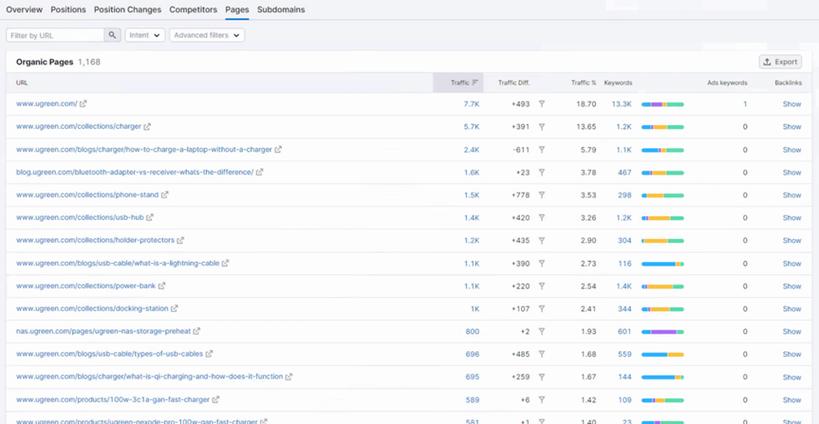Click the Backlinks column header

tap(788, 83)
